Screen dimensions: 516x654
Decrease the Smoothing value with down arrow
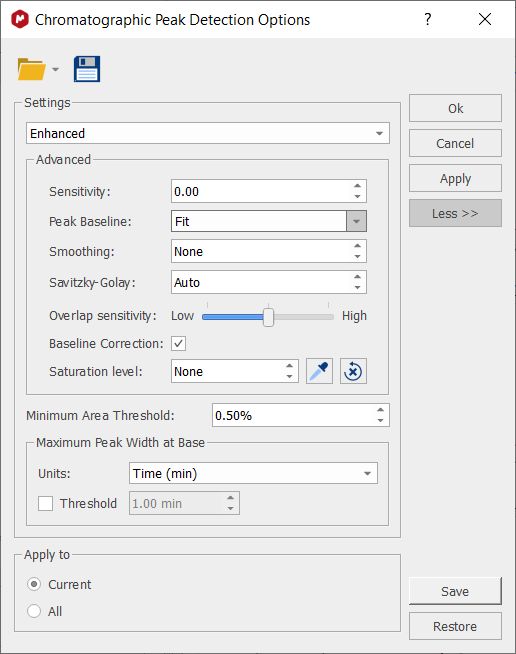click(357, 256)
